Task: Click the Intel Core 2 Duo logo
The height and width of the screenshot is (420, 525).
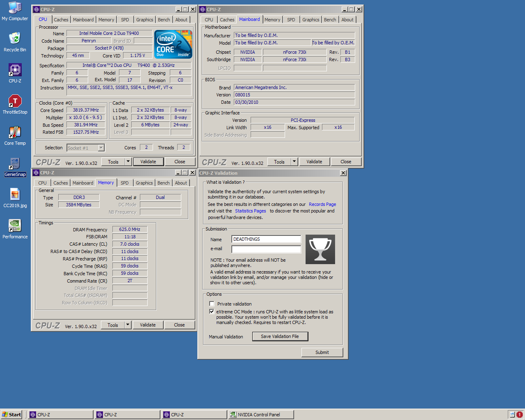Action: click(x=173, y=44)
